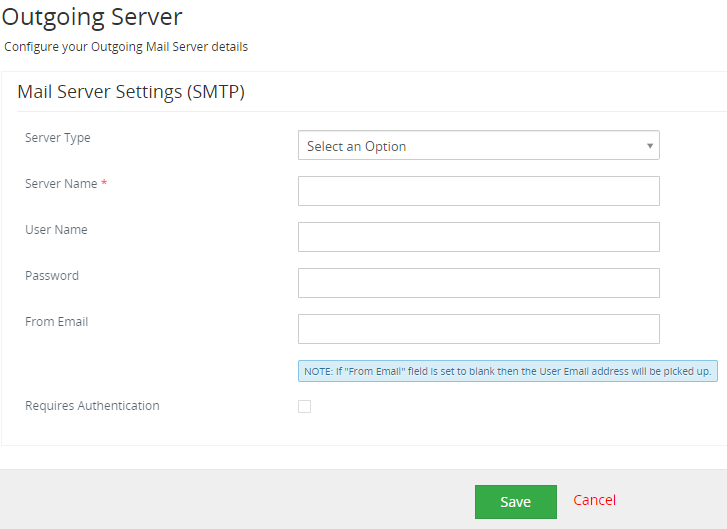The image size is (727, 529).
Task: Click the 'Requires Authentication' label
Action: tap(92, 406)
